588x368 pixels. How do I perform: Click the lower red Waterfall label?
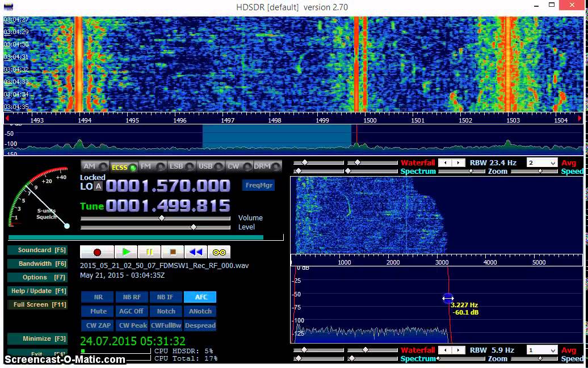pos(418,350)
